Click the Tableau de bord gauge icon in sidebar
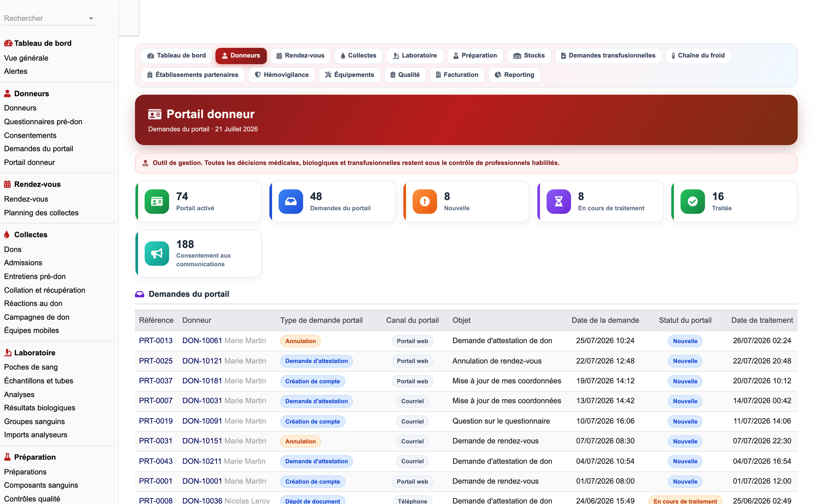Screen dimensions: 815x504 tap(8, 43)
